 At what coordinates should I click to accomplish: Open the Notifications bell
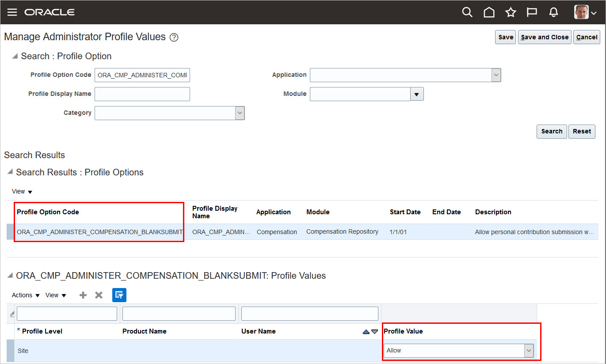point(553,12)
